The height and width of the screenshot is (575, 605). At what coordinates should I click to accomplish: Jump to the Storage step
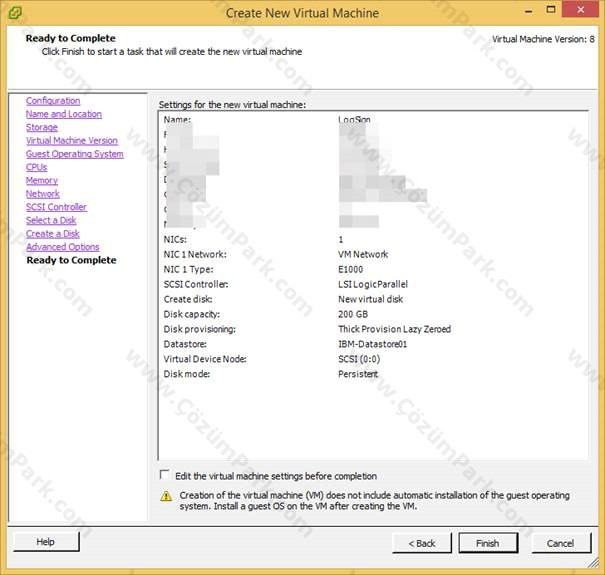(x=42, y=127)
